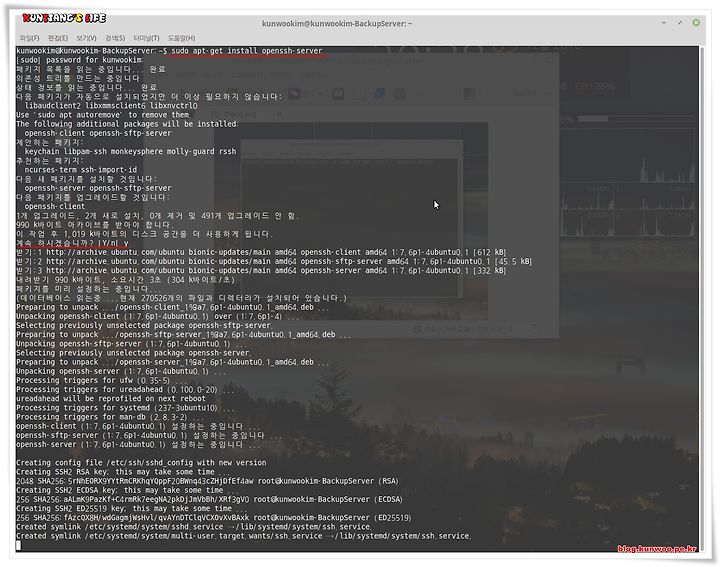Click the 'Created symlink' multi-user.target.wants line
The width and height of the screenshot is (720, 567).
tap(243, 536)
